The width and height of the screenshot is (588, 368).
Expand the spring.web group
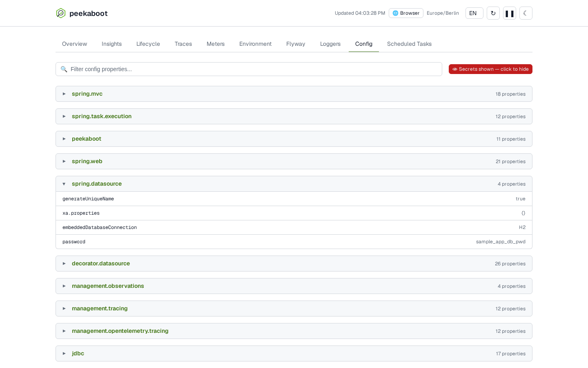tap(294, 162)
